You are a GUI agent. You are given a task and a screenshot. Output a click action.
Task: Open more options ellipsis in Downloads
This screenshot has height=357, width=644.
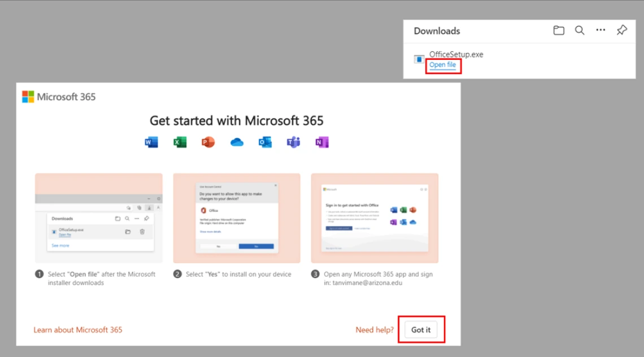(601, 30)
